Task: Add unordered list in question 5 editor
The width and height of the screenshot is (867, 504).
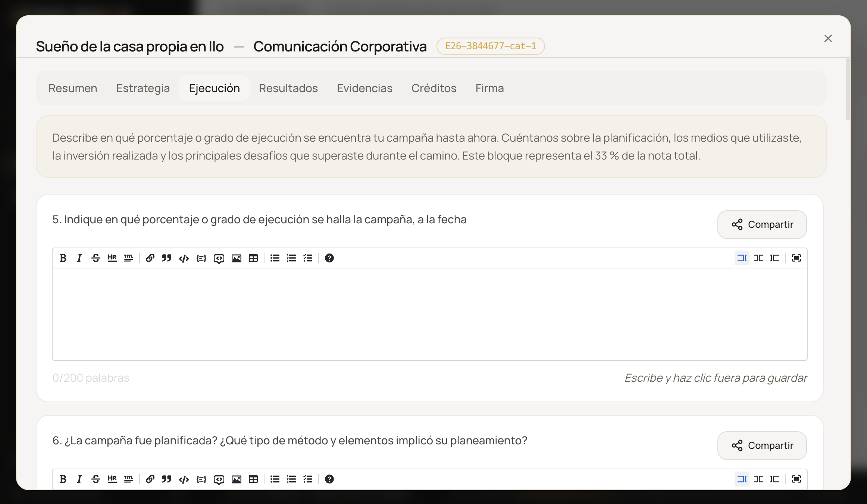Action: point(275,258)
